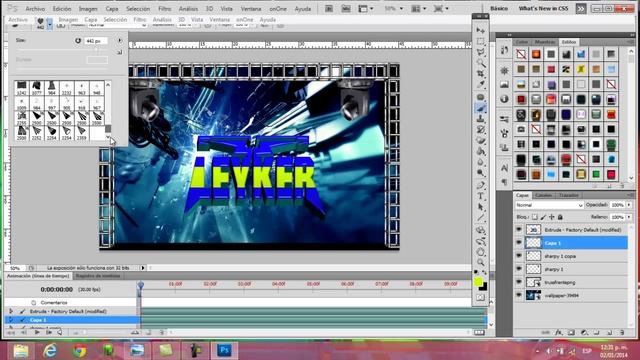Open the status bar info arrow
This screenshot has width=640, height=360.
click(x=143, y=268)
